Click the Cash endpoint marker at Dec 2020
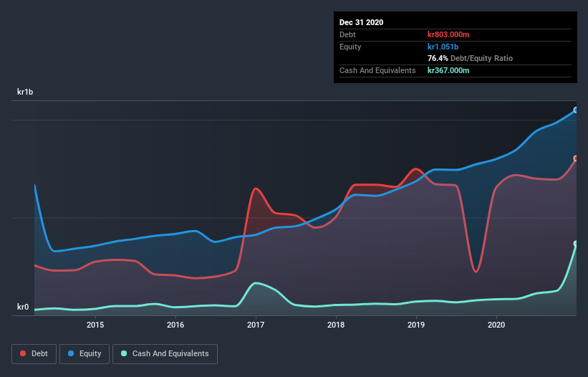This screenshot has height=377, width=588. coord(576,244)
